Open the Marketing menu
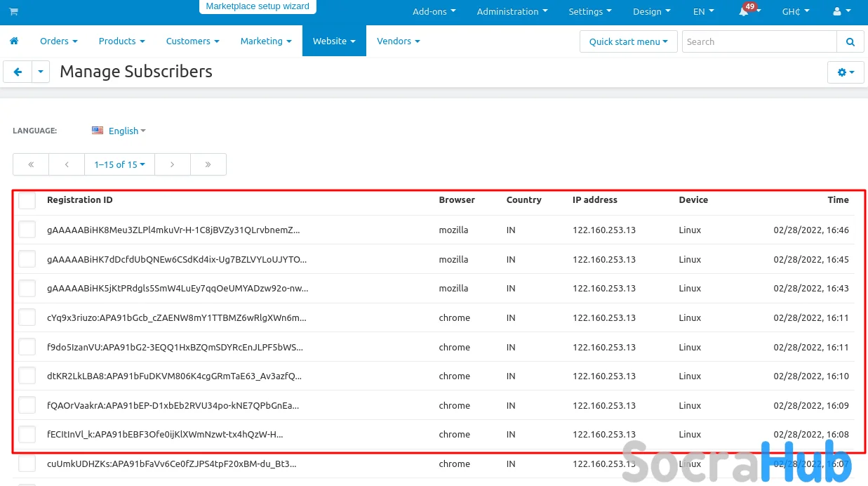 pos(265,41)
